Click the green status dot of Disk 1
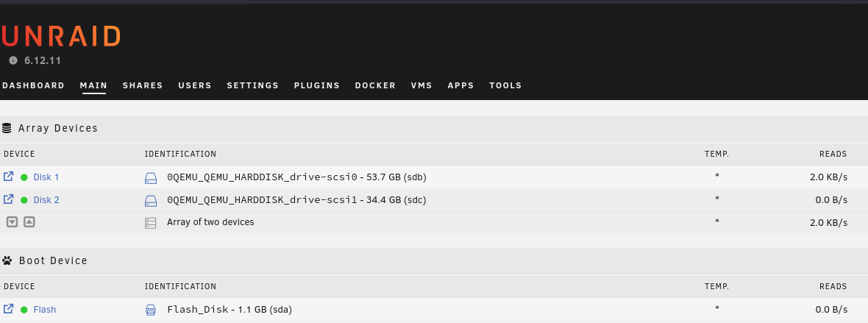 24,177
